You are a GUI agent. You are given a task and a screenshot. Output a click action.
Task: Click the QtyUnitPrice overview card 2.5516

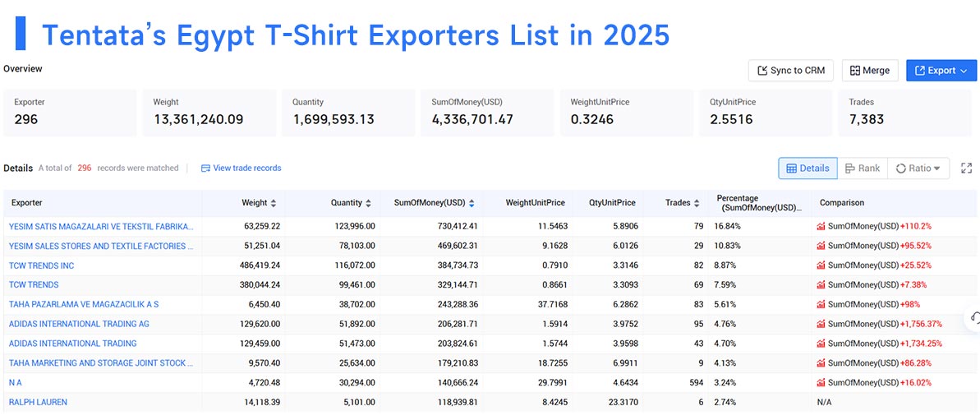(x=766, y=113)
